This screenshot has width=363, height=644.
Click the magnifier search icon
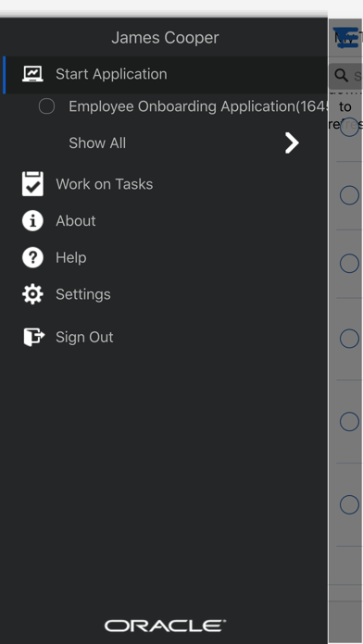click(x=341, y=75)
